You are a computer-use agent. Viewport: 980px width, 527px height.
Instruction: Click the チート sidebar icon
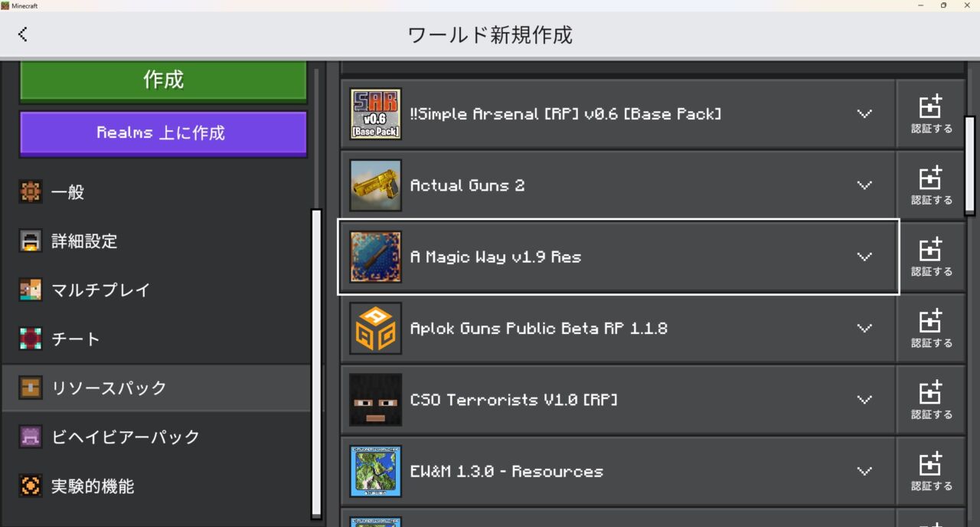pyautogui.click(x=31, y=339)
